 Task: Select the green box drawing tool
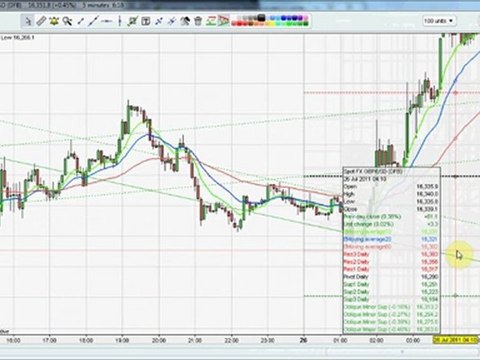[x=133, y=21]
